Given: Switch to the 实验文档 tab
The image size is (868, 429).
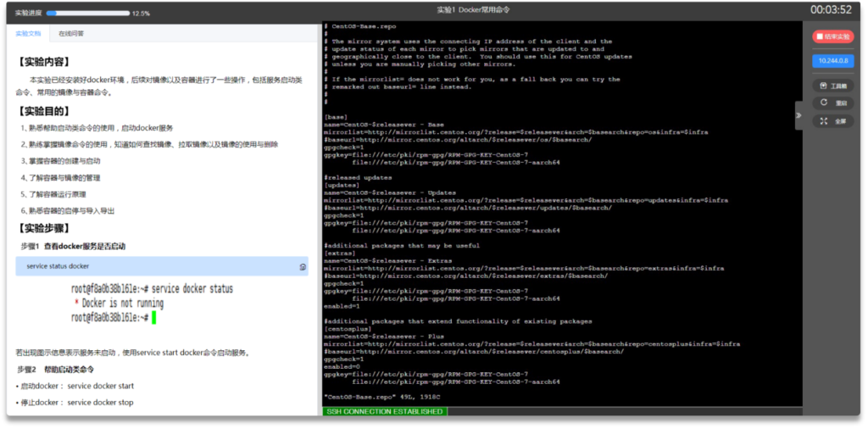Looking at the screenshot, I should tap(28, 34).
